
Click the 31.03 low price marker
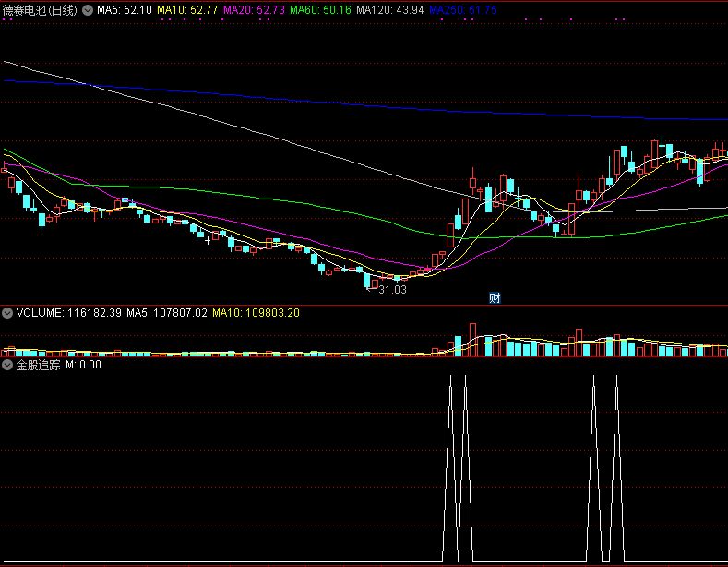(x=393, y=290)
